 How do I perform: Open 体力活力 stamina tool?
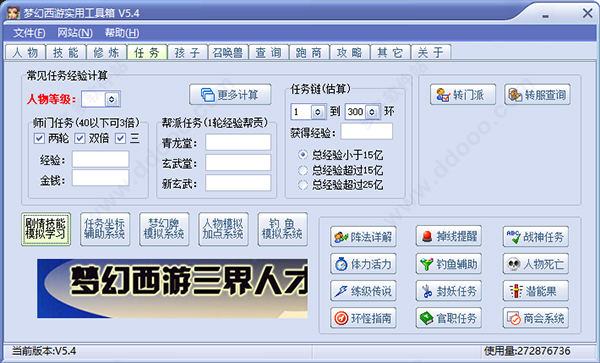coord(363,264)
